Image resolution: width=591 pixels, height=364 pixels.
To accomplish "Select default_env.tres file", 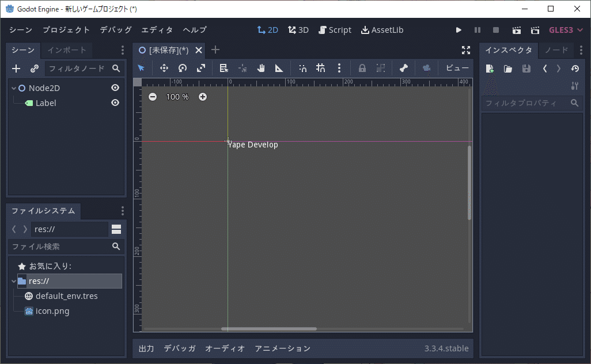I will 66,296.
